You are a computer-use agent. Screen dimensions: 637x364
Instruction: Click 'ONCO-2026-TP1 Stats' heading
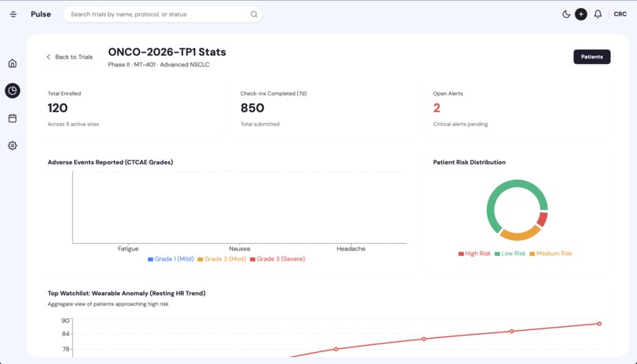pos(167,52)
